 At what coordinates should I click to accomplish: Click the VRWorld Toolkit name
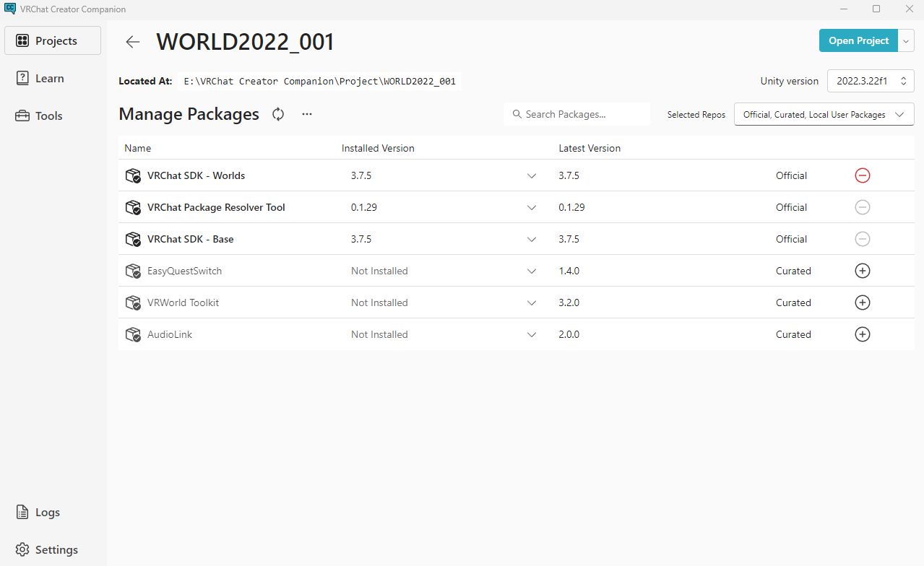(183, 302)
